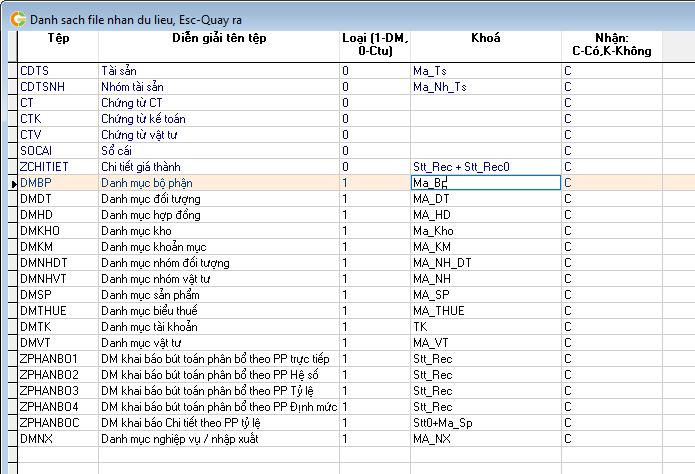Click the 'Stt_Rec + Stt_Rec0' key cell
This screenshot has height=474, width=695.
click(486, 167)
